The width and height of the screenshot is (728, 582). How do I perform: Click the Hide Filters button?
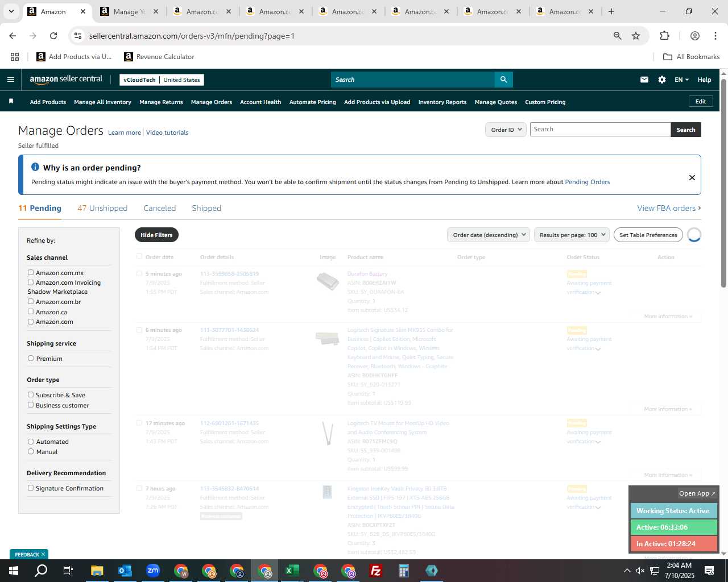pyautogui.click(x=156, y=235)
